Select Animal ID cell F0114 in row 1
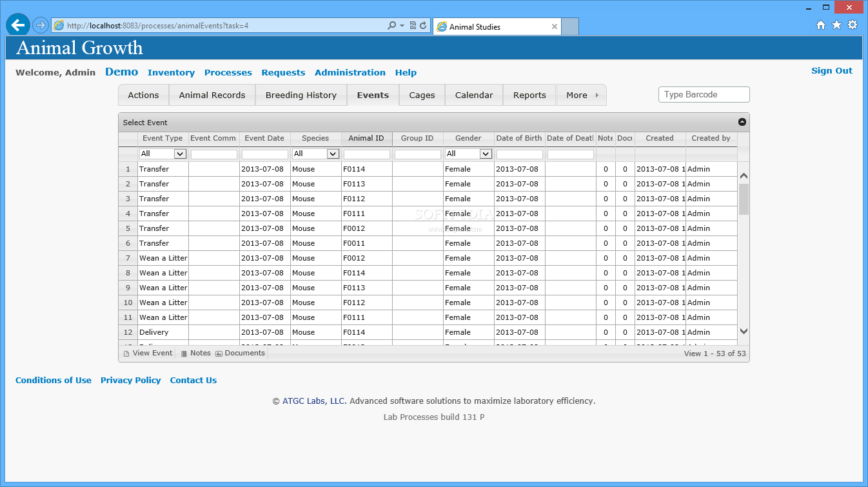868x487 pixels. click(x=367, y=169)
